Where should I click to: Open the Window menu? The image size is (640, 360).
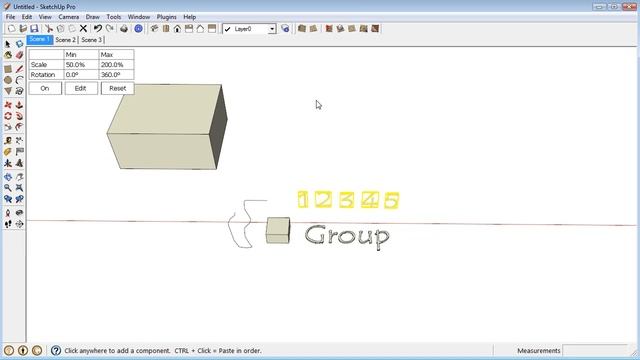139,17
